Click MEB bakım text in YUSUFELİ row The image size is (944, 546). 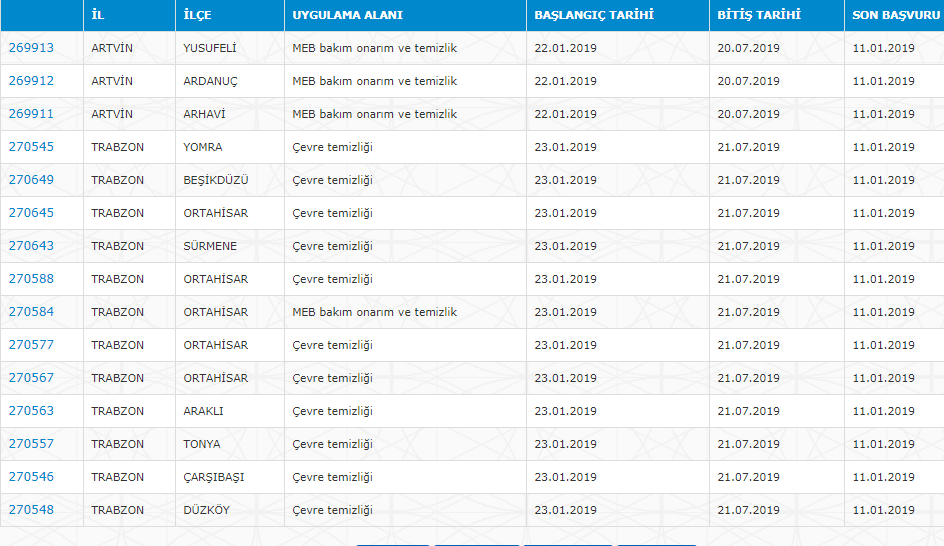(x=374, y=48)
